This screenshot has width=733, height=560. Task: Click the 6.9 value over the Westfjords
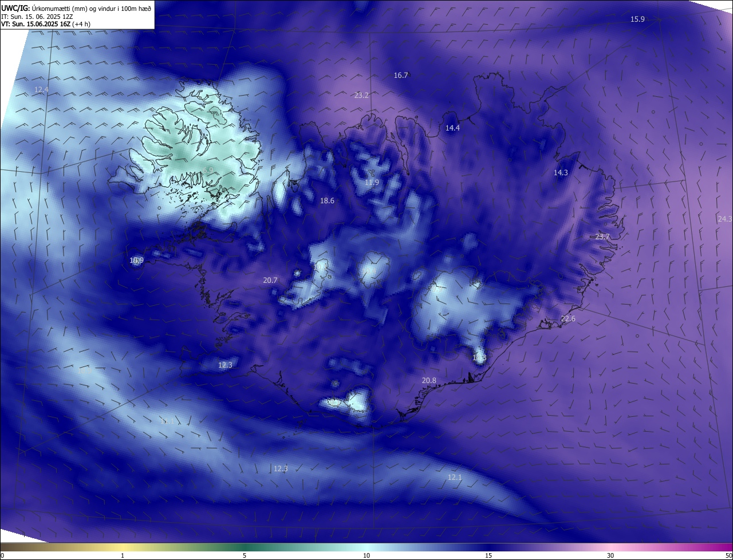click(208, 170)
